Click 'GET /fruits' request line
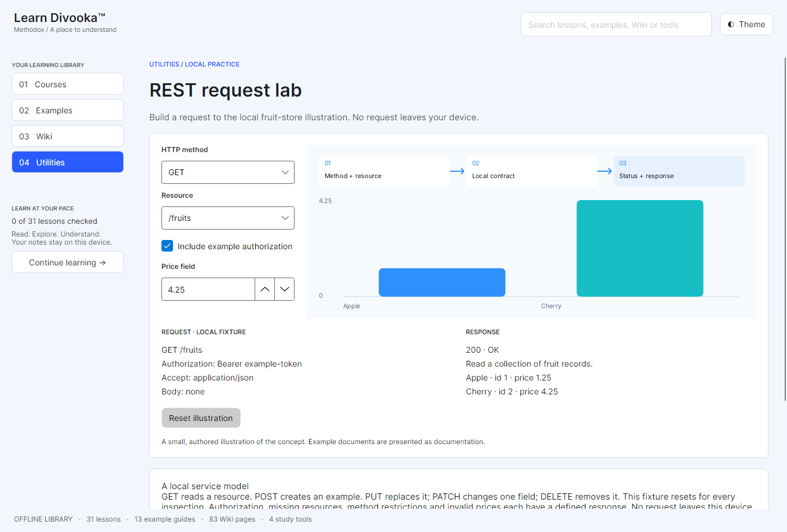Viewport: 787px width, 532px height. tap(182, 350)
